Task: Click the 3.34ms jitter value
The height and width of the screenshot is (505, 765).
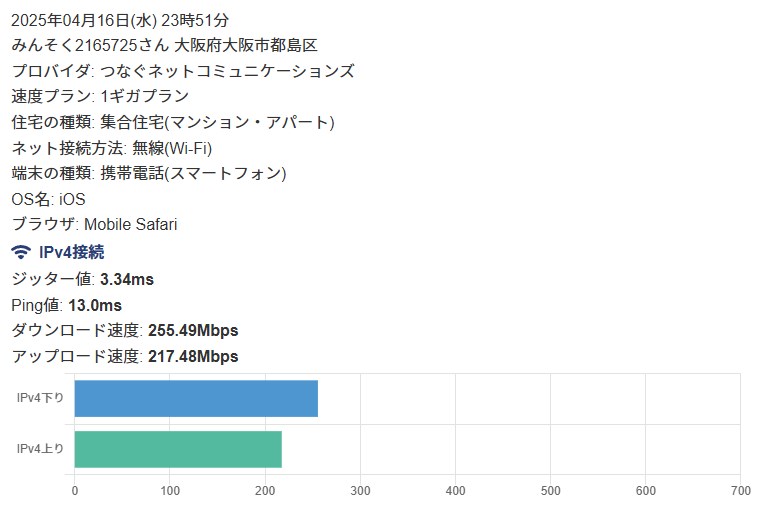Action: pos(127,279)
